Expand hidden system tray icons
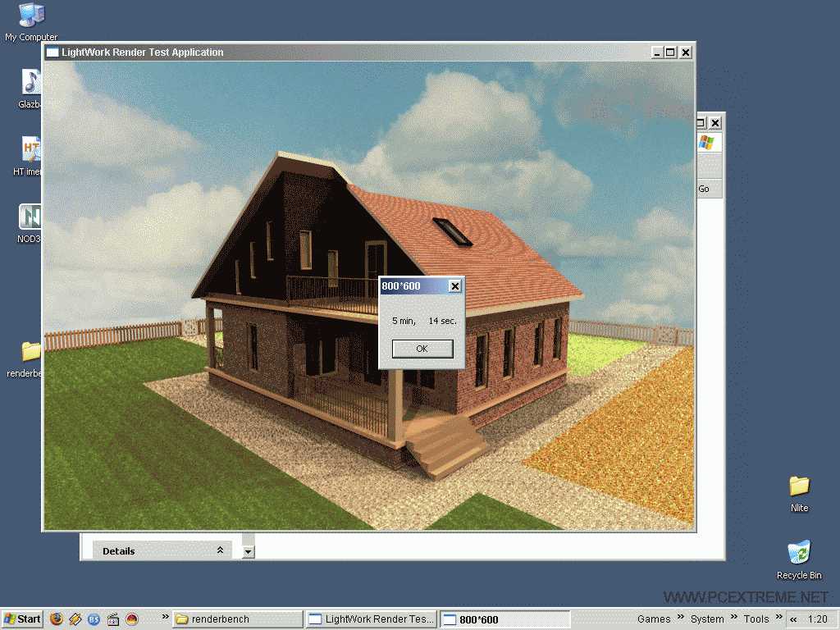The image size is (840, 630). click(793, 619)
